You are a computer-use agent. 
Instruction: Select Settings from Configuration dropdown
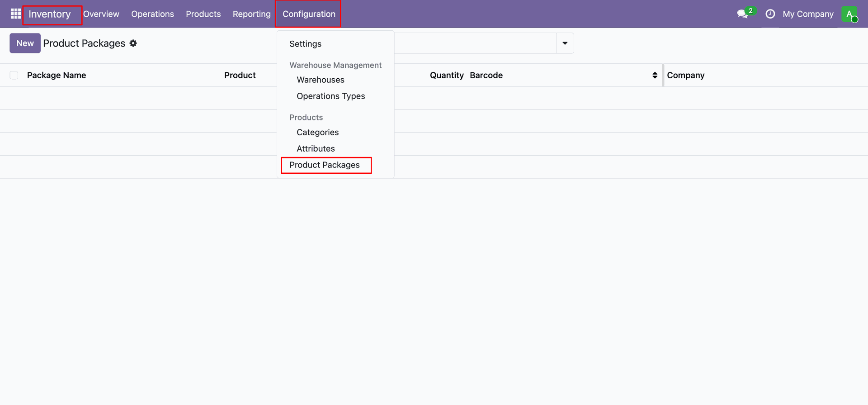click(x=306, y=44)
